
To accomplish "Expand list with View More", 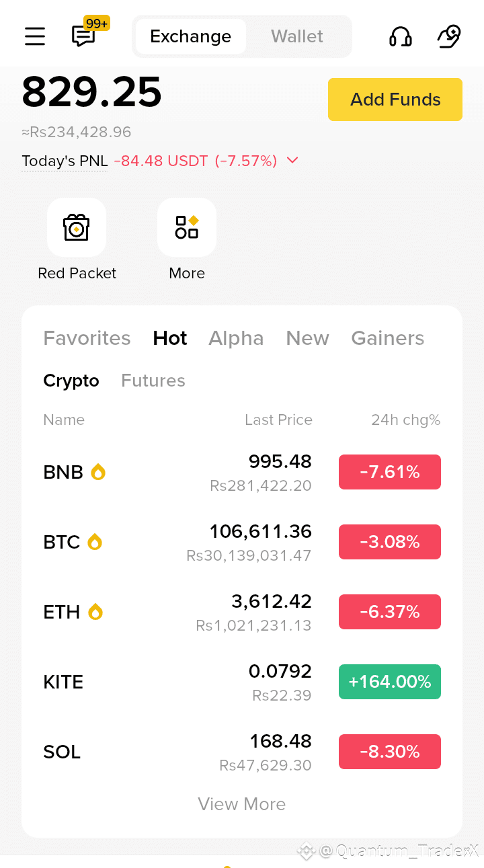I will 242,804.
